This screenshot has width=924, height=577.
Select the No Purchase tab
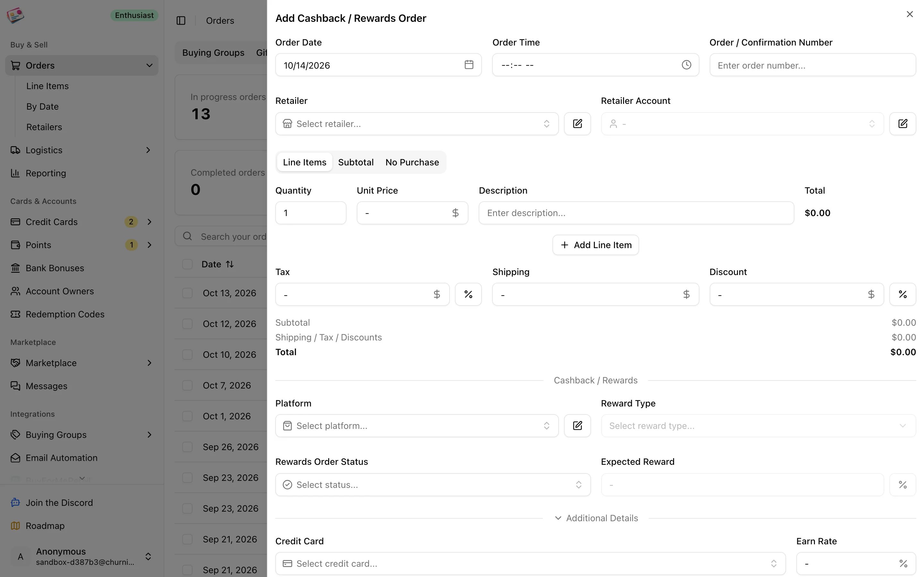click(x=412, y=162)
